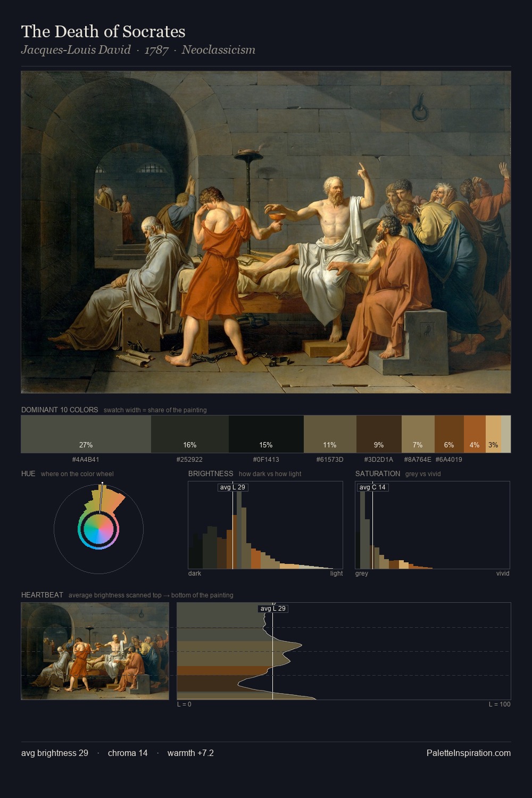Screen dimensions: 532x798
Task: Click the 'L = 100' axis label
Action: (x=500, y=704)
